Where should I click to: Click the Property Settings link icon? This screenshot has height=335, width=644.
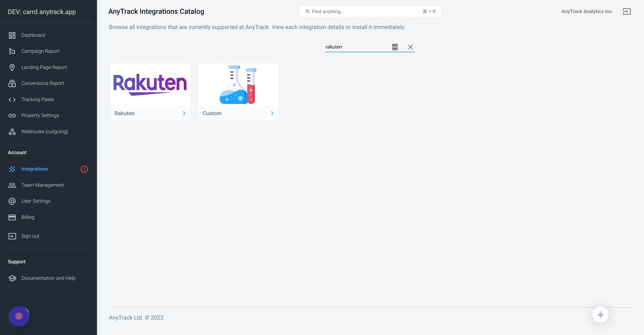pos(12,115)
